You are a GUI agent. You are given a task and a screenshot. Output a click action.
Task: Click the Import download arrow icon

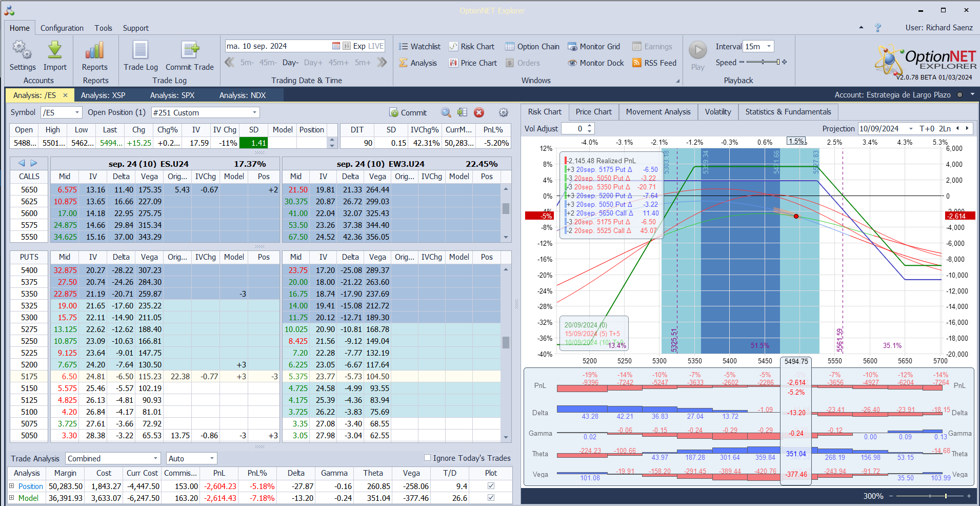click(55, 50)
